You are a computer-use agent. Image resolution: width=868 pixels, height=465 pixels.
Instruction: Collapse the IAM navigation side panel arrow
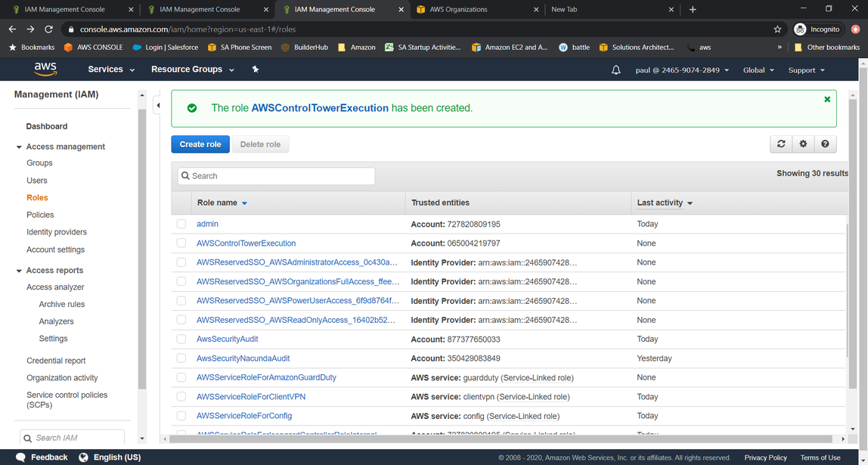(x=158, y=105)
